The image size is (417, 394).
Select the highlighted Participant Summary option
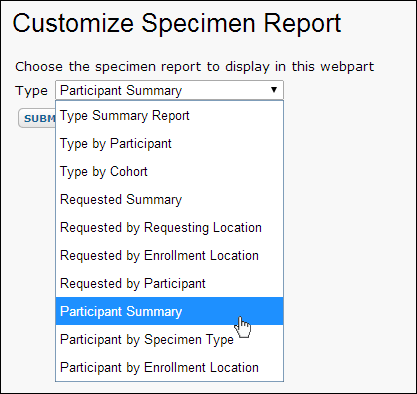point(169,311)
